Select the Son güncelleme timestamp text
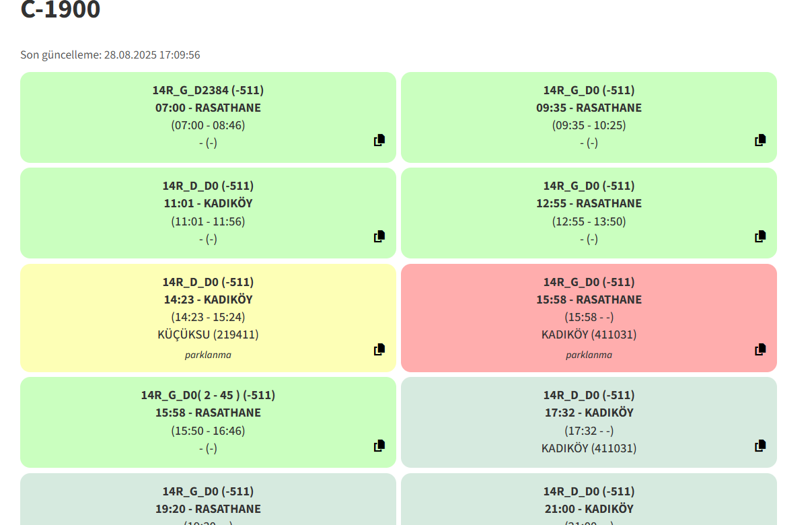Viewport: 812px width, 525px height. pos(110,55)
